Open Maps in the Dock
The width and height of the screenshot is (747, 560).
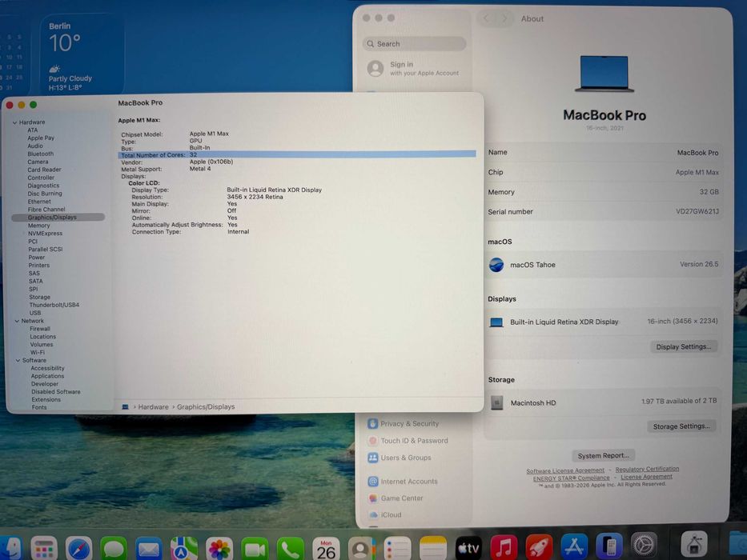click(x=184, y=548)
